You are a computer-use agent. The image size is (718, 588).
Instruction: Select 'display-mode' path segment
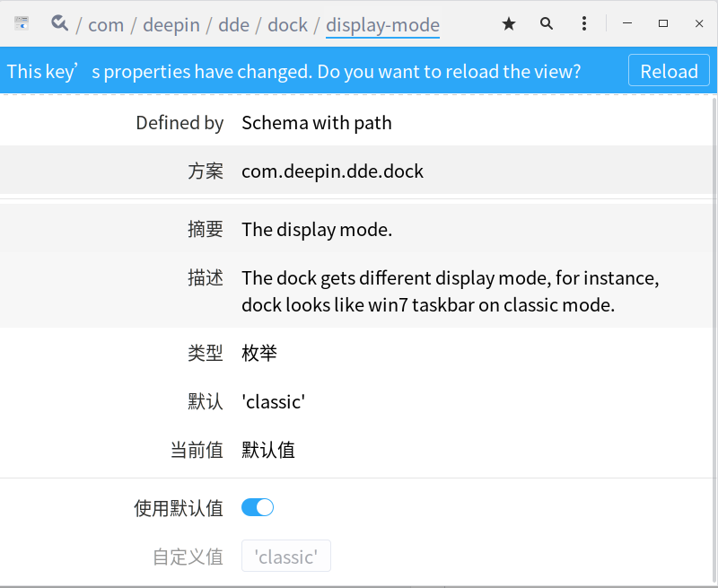tap(382, 26)
